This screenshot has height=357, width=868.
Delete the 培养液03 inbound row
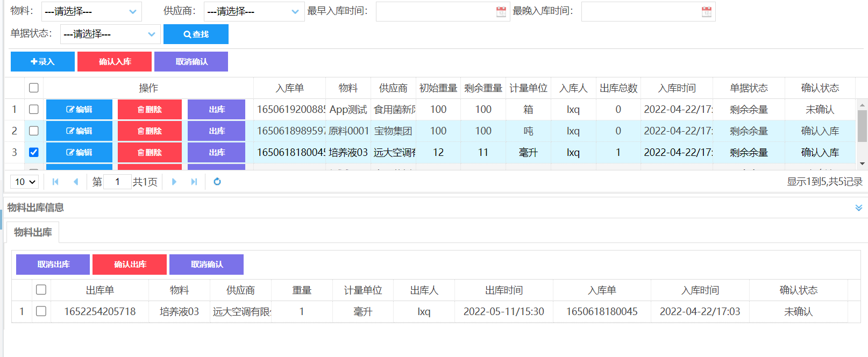click(150, 152)
